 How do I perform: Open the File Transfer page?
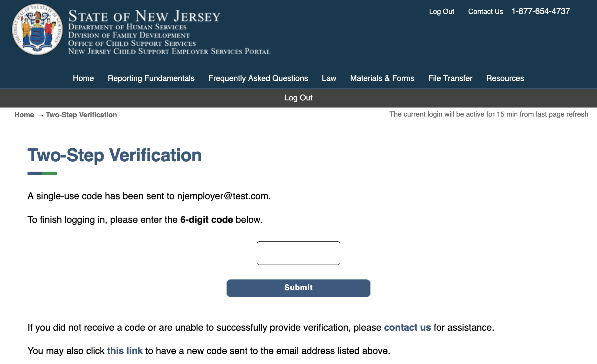[x=450, y=78]
